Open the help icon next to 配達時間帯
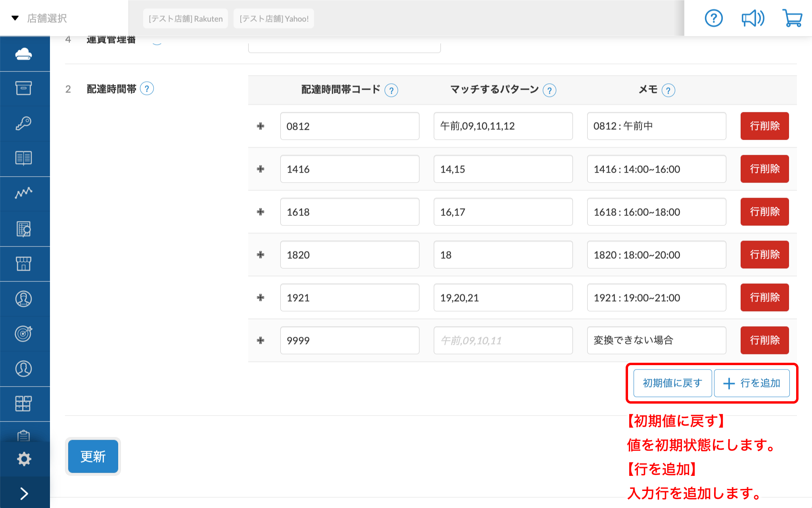The width and height of the screenshot is (812, 508). pyautogui.click(x=147, y=89)
